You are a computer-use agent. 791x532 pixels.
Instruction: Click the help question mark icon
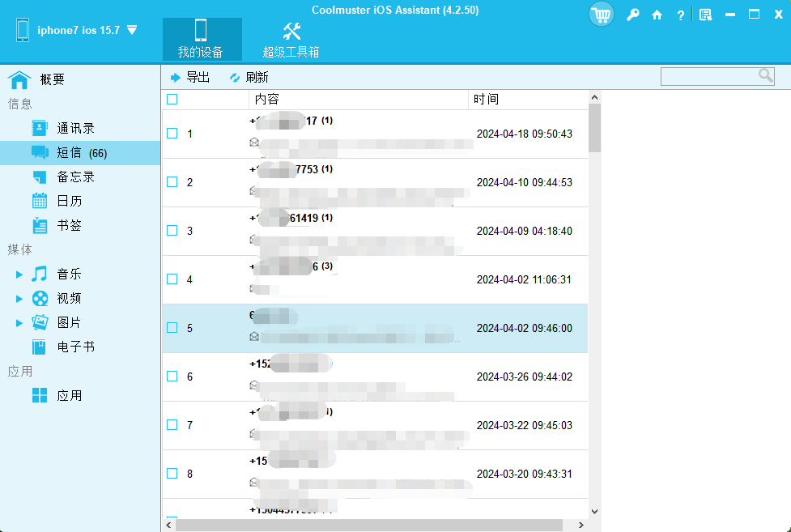[680, 15]
